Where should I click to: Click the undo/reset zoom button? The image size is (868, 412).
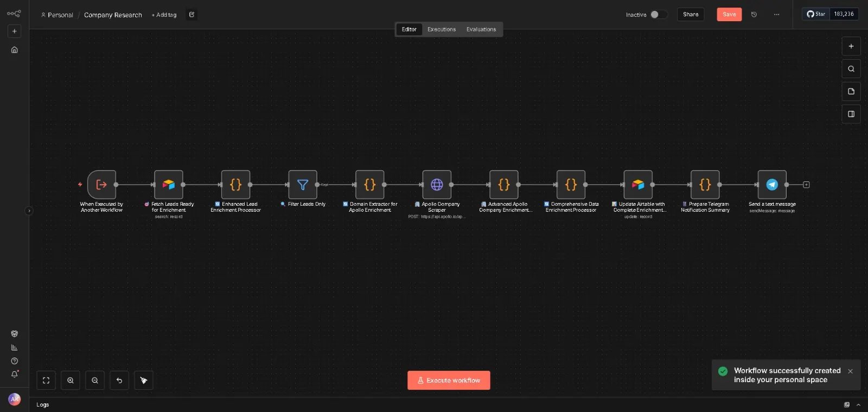(119, 381)
